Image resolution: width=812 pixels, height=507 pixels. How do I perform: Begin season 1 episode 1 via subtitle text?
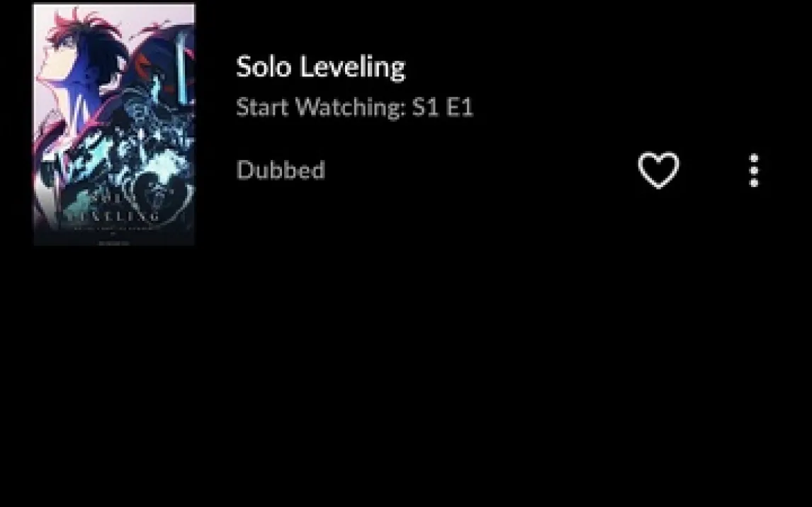tap(355, 107)
